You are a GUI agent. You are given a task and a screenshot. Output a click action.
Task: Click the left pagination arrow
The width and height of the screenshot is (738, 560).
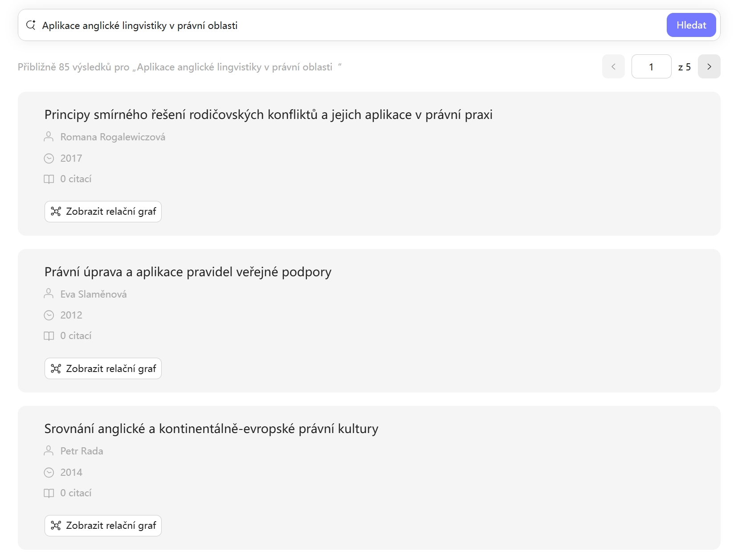tap(613, 66)
